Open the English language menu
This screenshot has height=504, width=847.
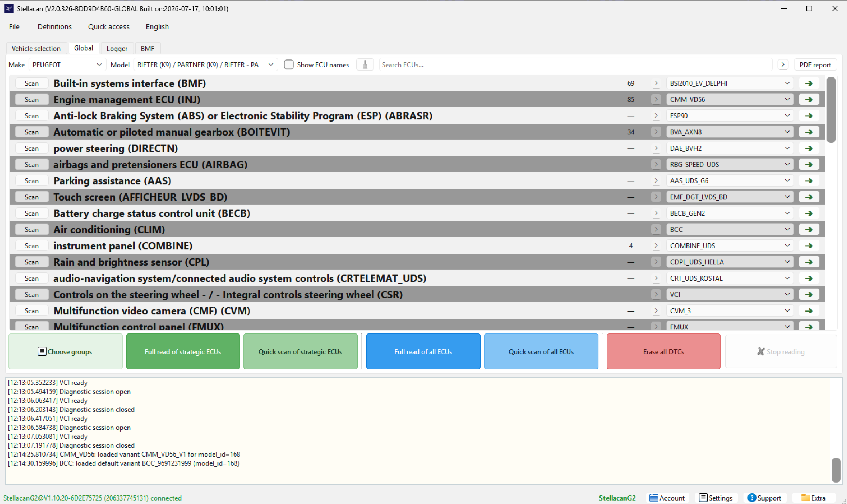click(x=157, y=27)
